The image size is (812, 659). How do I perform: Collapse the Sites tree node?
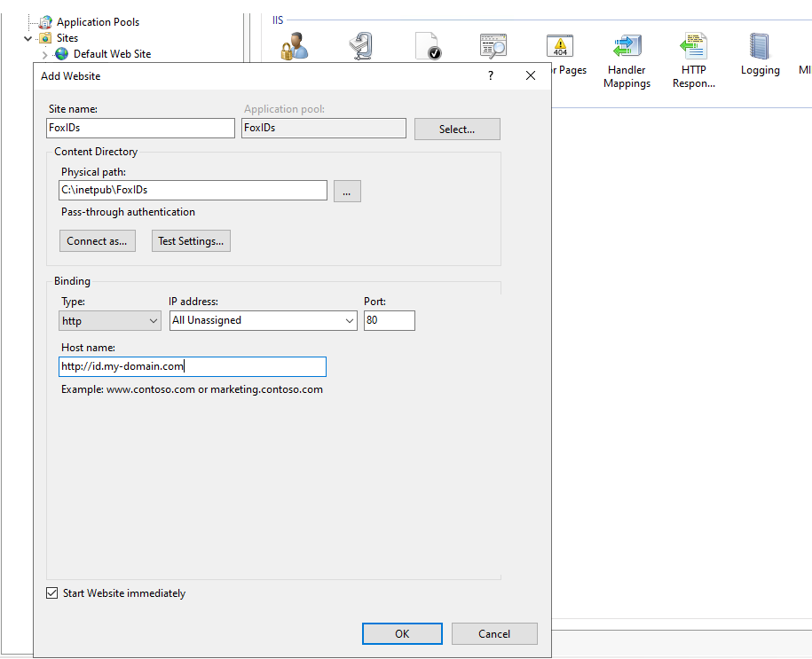click(28, 38)
